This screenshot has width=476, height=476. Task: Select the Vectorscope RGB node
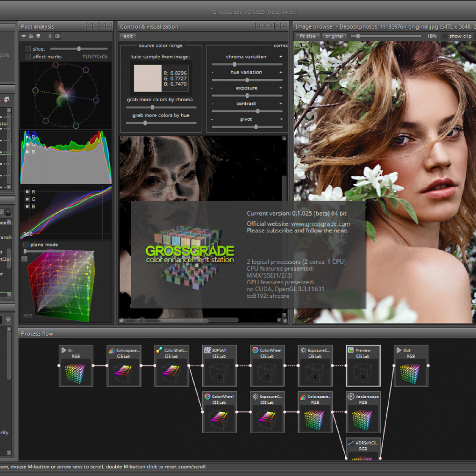(363, 412)
